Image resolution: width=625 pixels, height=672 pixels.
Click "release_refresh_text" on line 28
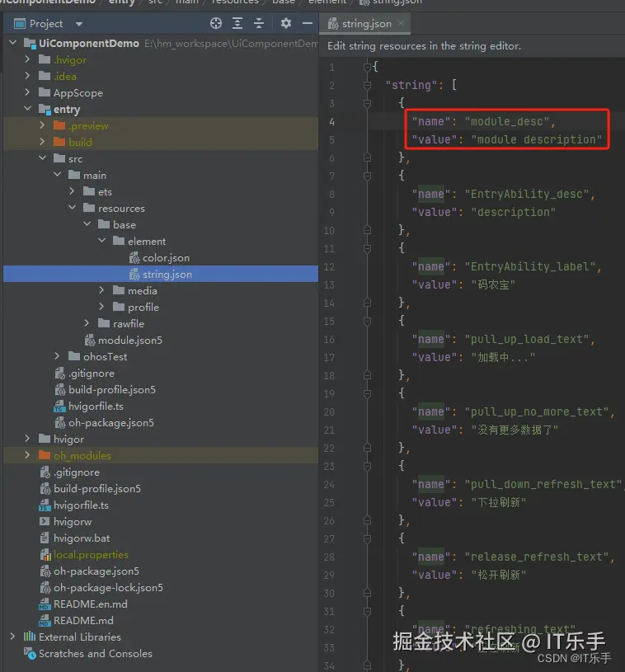click(x=537, y=557)
